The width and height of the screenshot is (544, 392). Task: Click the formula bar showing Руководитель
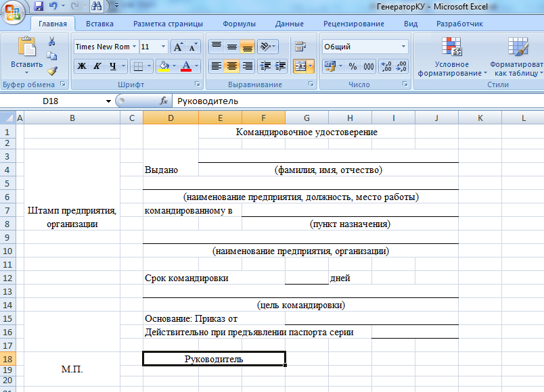[x=358, y=101]
